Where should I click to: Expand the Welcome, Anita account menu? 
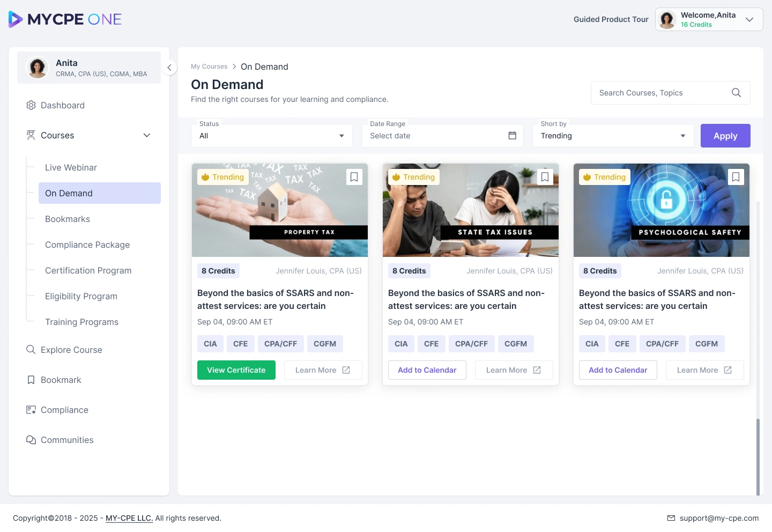[709, 19]
